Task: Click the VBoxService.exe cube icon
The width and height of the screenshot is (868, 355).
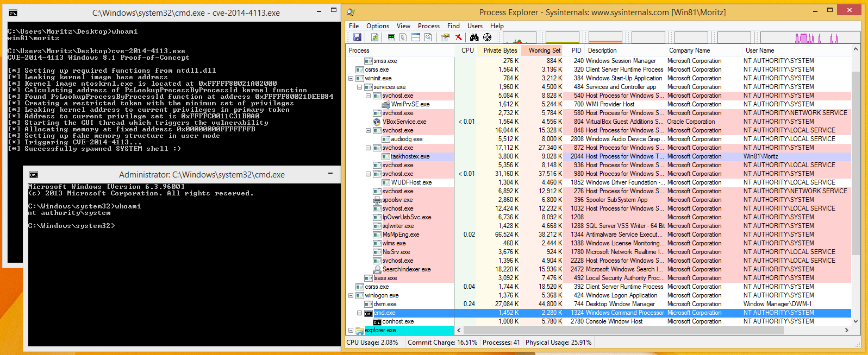Action: [x=378, y=122]
